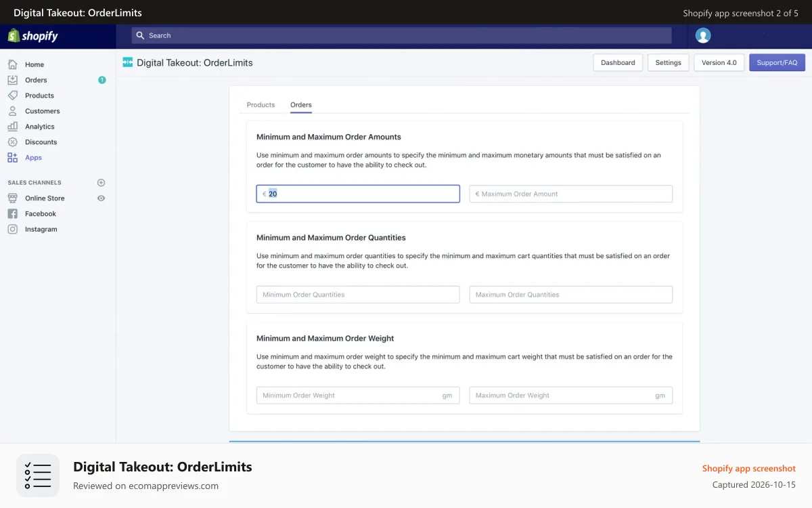Click the Online Store storefront icon
812x508 pixels.
tap(12, 198)
